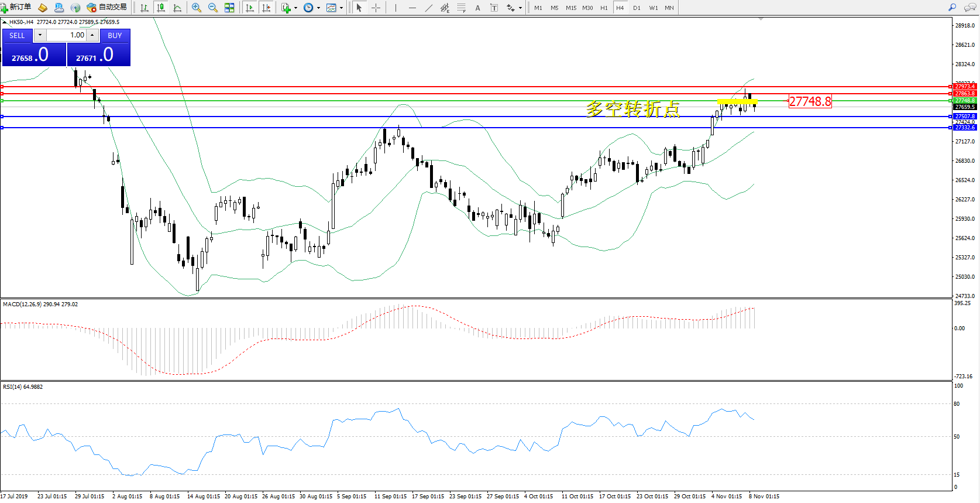
Task: Select the horizontal line drawing tool
Action: tap(412, 8)
